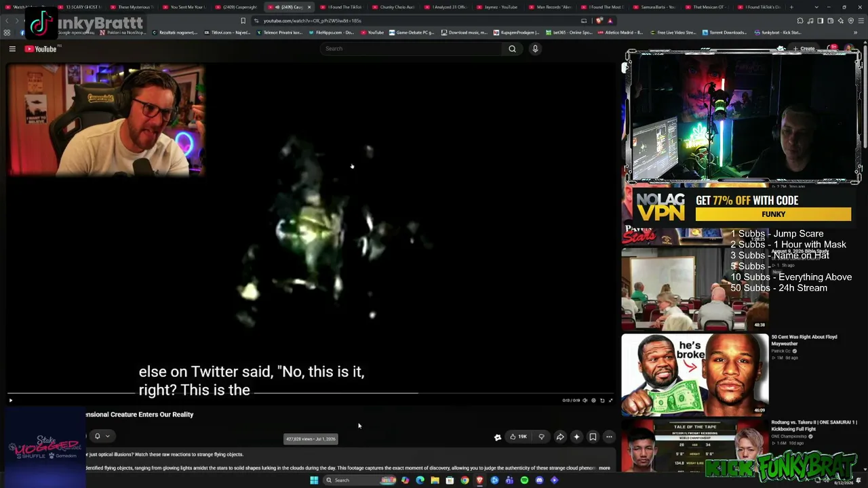Dislike the video
868x488 pixels.
[x=541, y=437]
